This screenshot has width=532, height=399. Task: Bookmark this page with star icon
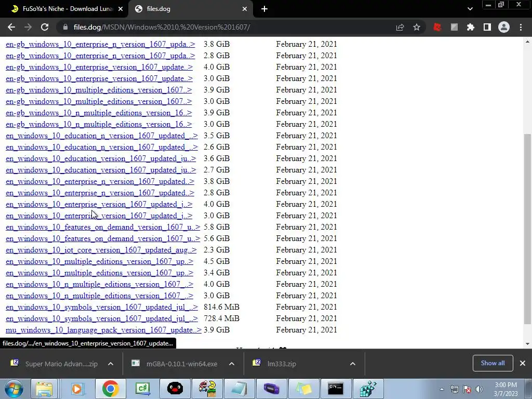(417, 27)
